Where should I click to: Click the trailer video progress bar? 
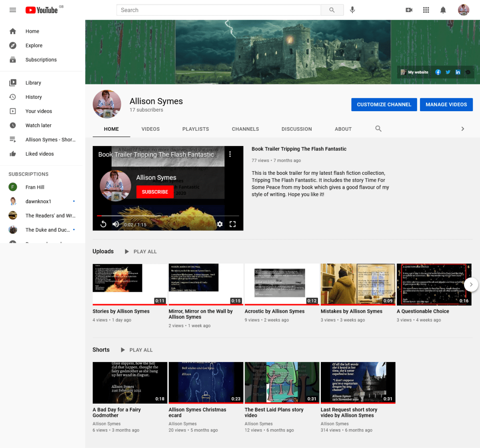coord(168,216)
